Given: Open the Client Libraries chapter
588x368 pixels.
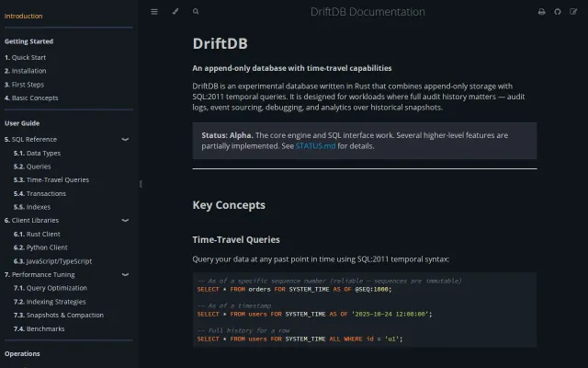Looking at the screenshot, I should (31, 221).
